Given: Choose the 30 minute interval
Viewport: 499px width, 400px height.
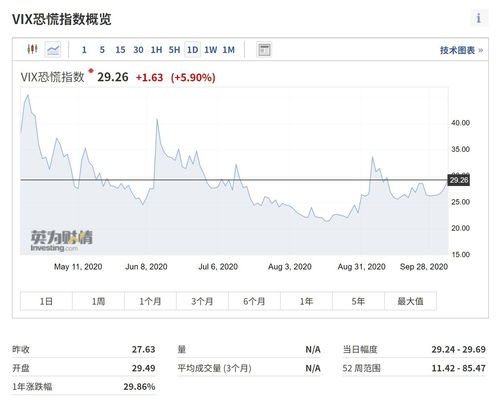Looking at the screenshot, I should point(138,50).
